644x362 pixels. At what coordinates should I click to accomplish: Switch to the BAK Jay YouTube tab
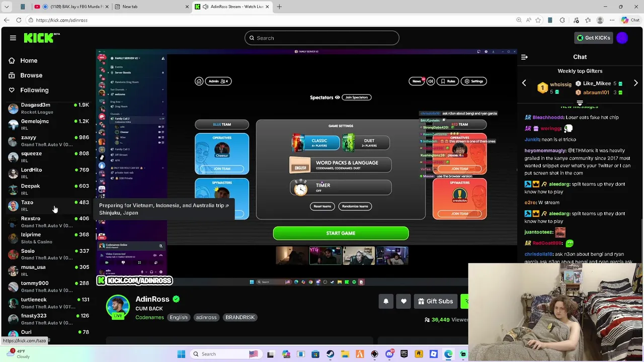pyautogui.click(x=70, y=7)
